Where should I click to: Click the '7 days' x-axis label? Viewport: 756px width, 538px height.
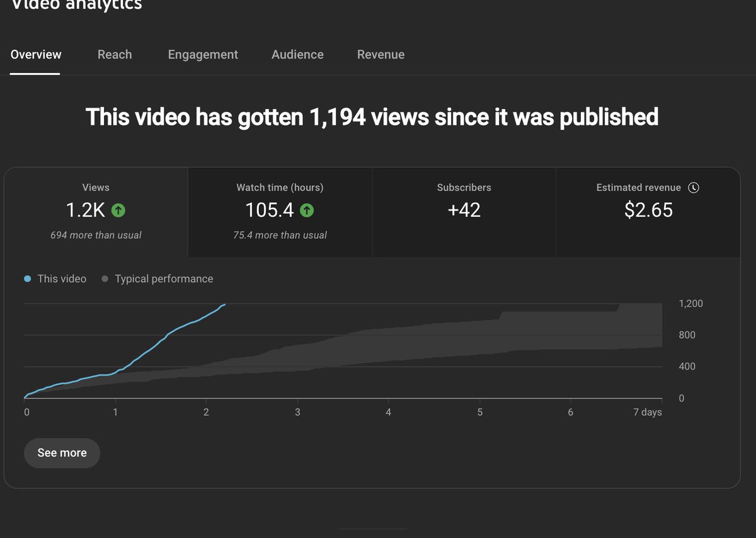pos(648,413)
